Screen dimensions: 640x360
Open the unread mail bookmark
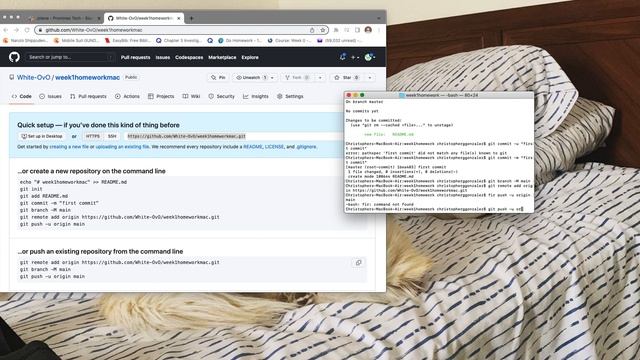tap(340, 40)
